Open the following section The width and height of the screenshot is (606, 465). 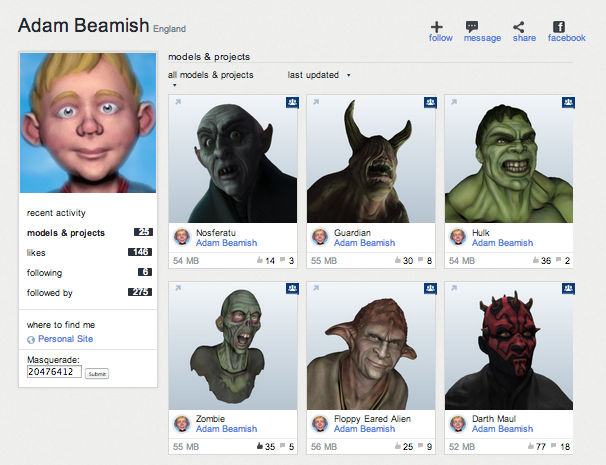pyautogui.click(x=44, y=273)
